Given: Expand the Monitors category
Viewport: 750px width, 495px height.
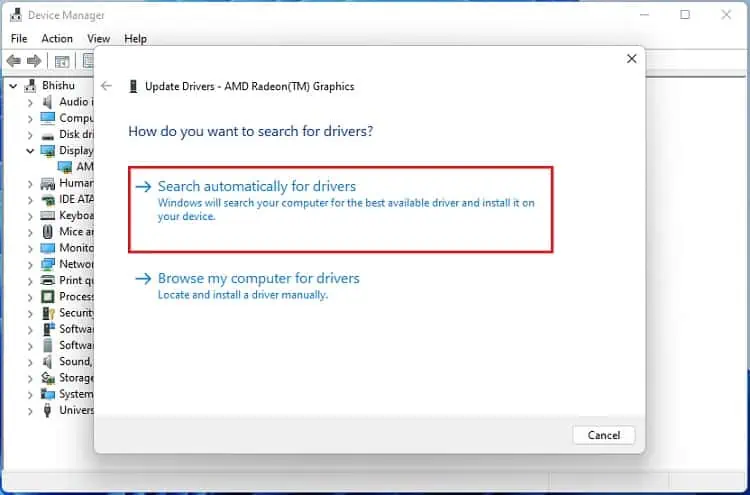Looking at the screenshot, I should click(x=30, y=249).
